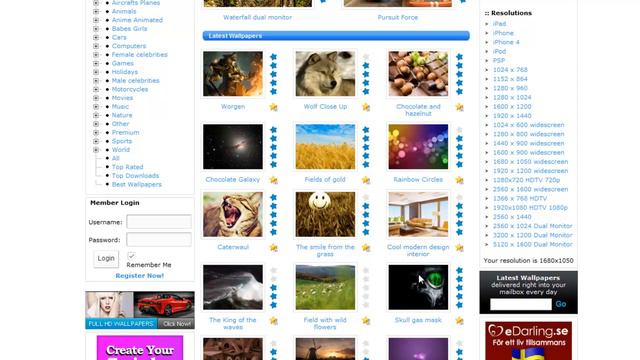Click the favorite star icon beside Chocolate Galaxy
640x360 pixels.
(x=273, y=180)
